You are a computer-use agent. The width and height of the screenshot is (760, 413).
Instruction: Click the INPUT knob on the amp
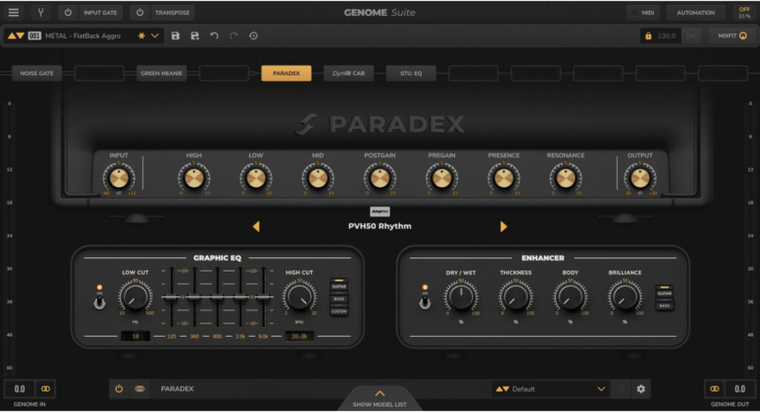[119, 178]
